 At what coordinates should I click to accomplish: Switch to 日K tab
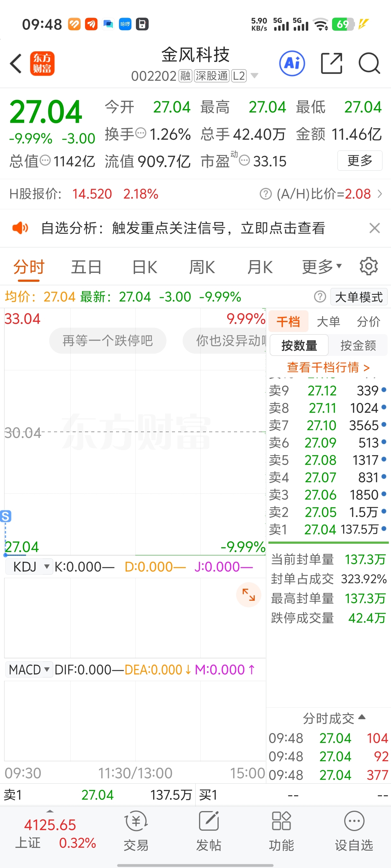click(144, 267)
